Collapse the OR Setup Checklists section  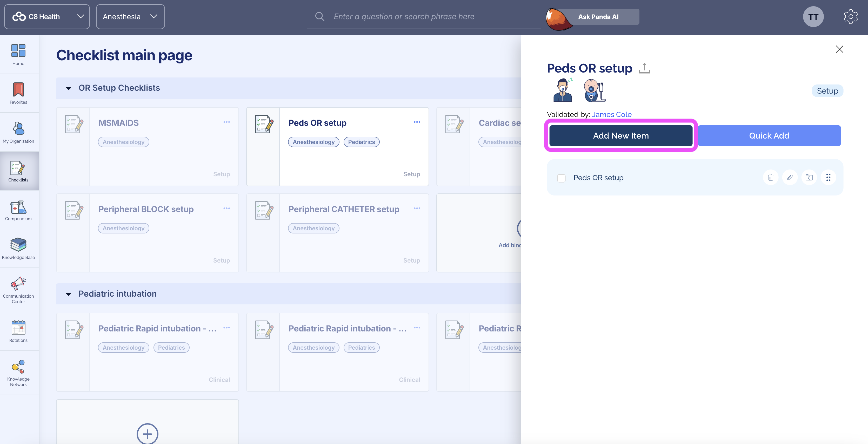point(68,88)
